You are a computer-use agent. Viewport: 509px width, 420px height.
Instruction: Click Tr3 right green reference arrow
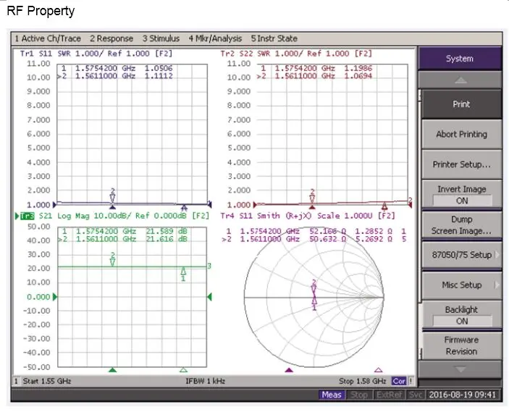click(x=209, y=297)
